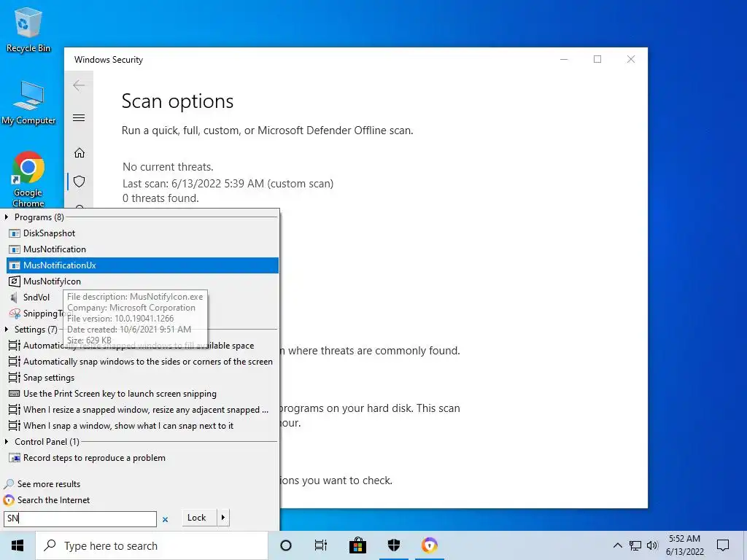Open show what I can snap next setting
This screenshot has height=560, width=747.
click(142, 426)
